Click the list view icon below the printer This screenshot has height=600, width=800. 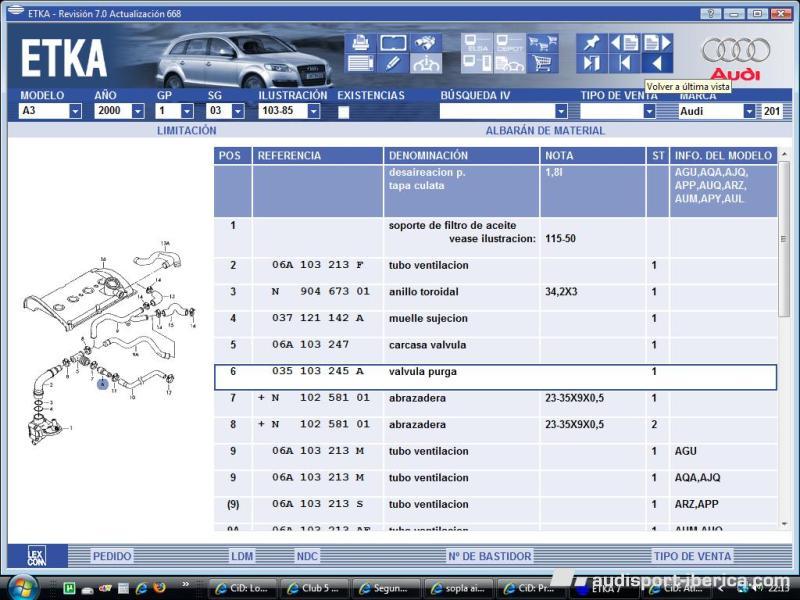tap(361, 63)
